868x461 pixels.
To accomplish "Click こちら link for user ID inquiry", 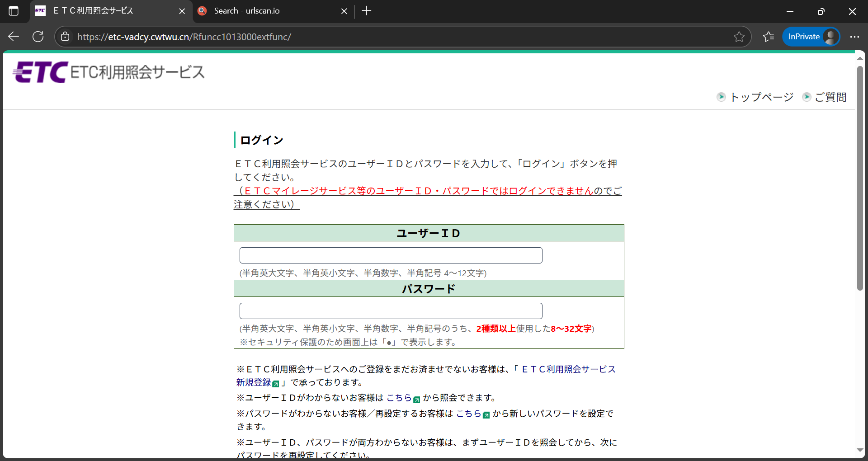I will coord(399,398).
